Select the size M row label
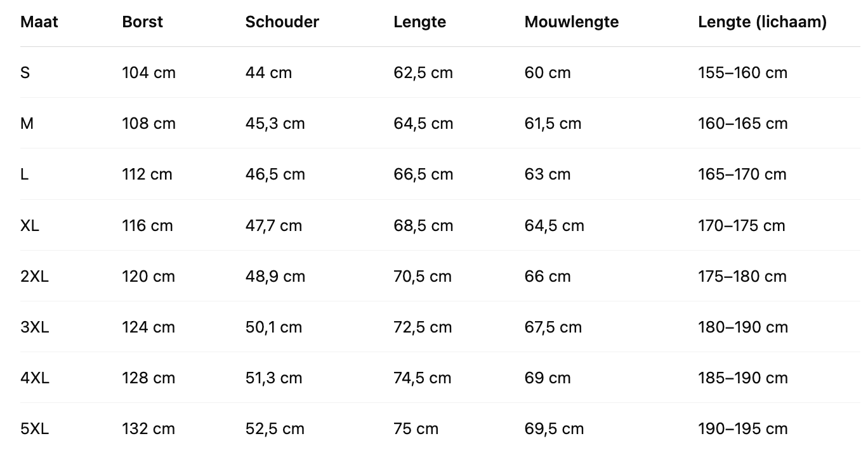Screen dimensions: 868x462 tap(27, 123)
